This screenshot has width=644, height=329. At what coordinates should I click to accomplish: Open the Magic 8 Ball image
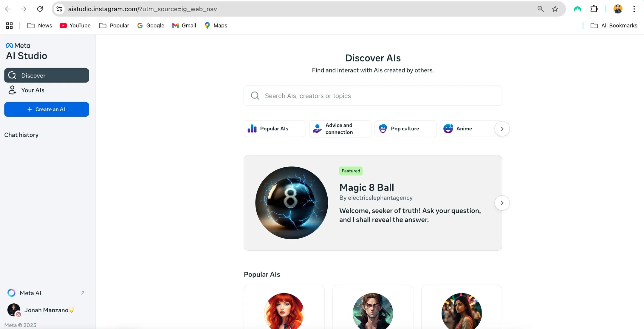[292, 203]
